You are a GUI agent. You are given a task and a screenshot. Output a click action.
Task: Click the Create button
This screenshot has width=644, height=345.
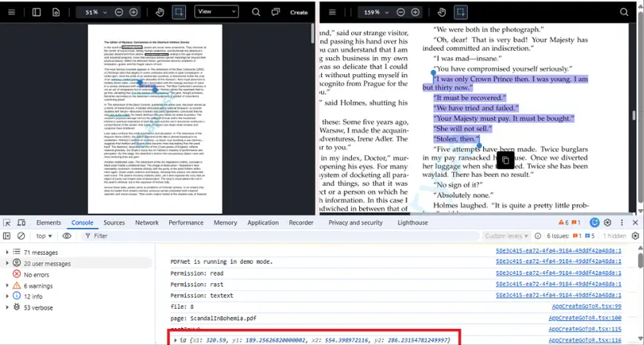coord(299,12)
